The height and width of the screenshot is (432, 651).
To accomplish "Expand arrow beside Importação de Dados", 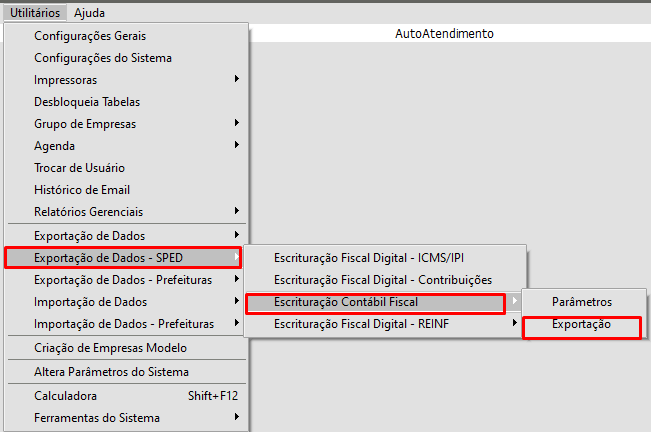I will tap(237, 300).
